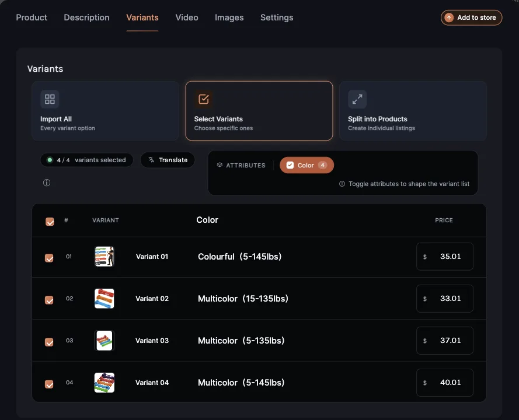Click the info icon beside Toggle attributes hint
This screenshot has width=519, height=420.
tap(342, 184)
